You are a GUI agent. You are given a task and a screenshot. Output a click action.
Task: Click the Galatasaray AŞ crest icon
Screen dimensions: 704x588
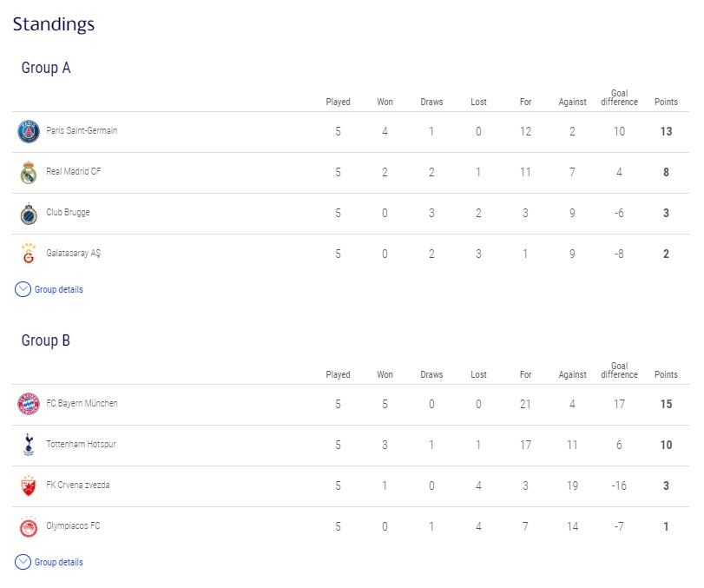click(29, 254)
